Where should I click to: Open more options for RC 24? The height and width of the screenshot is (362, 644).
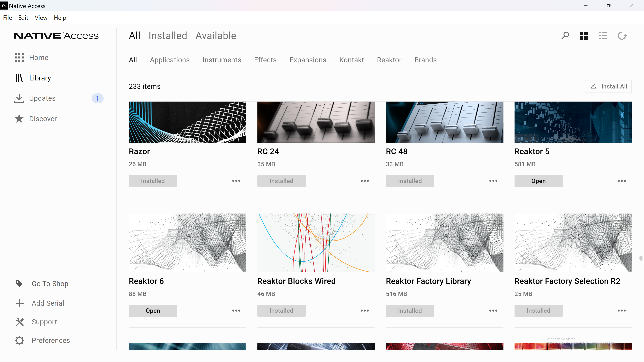pyautogui.click(x=365, y=181)
